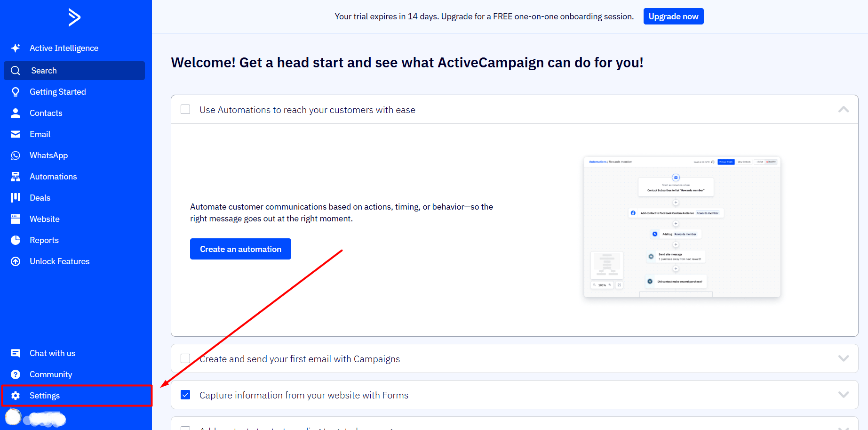Open the user profile avatar
Screen dimensions: 868x430
13,417
